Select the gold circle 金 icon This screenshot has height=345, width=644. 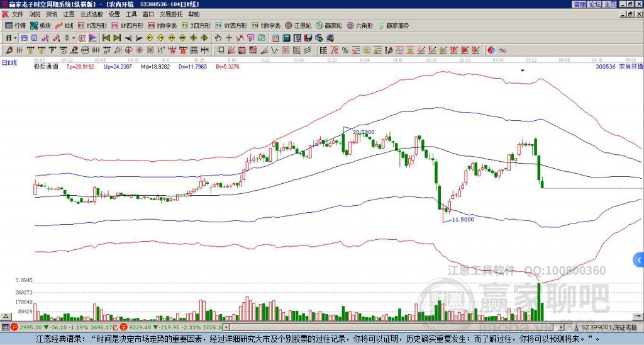tap(367, 50)
